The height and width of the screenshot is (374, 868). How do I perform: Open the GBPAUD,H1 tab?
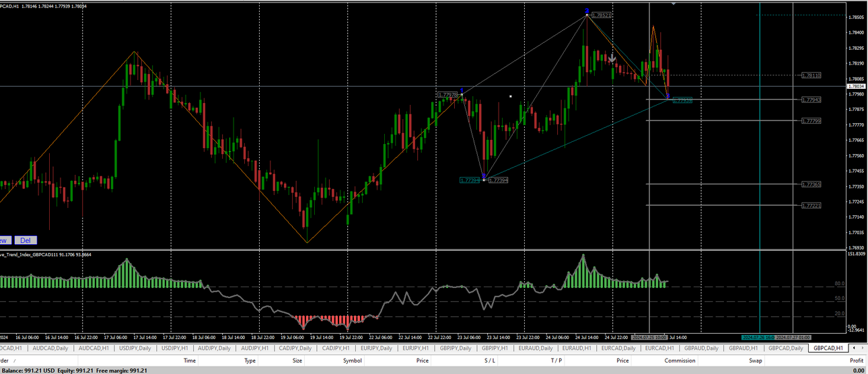(744, 348)
